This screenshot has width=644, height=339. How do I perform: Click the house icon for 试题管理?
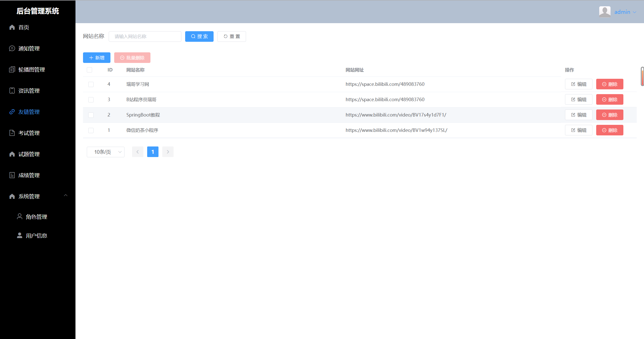(x=12, y=154)
